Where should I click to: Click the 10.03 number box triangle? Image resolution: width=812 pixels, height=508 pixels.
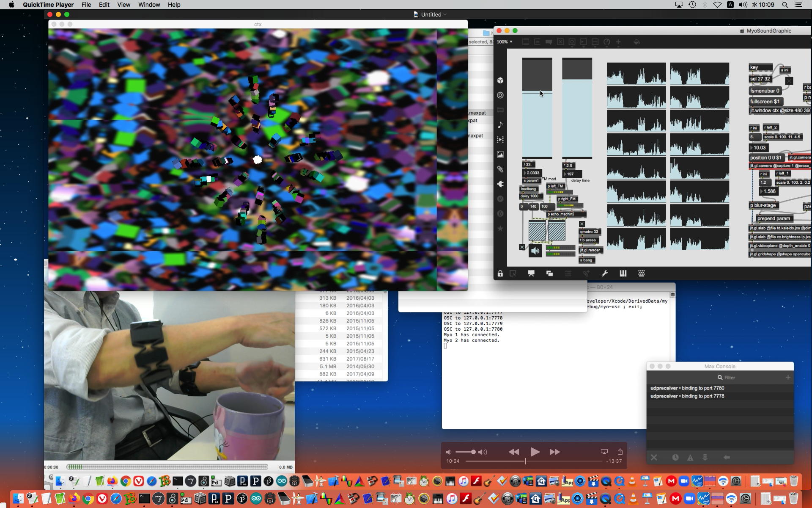pos(752,148)
